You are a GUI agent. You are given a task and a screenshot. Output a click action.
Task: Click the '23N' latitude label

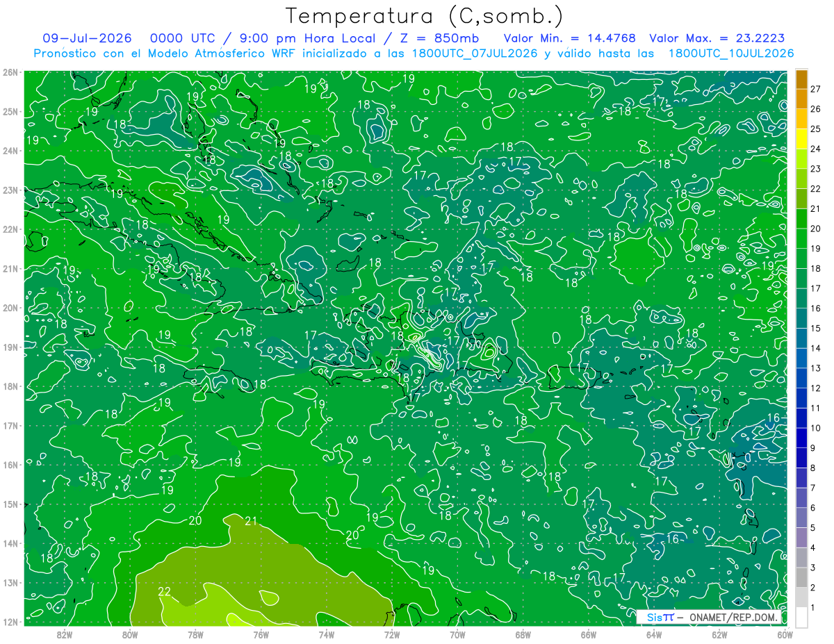click(10, 190)
